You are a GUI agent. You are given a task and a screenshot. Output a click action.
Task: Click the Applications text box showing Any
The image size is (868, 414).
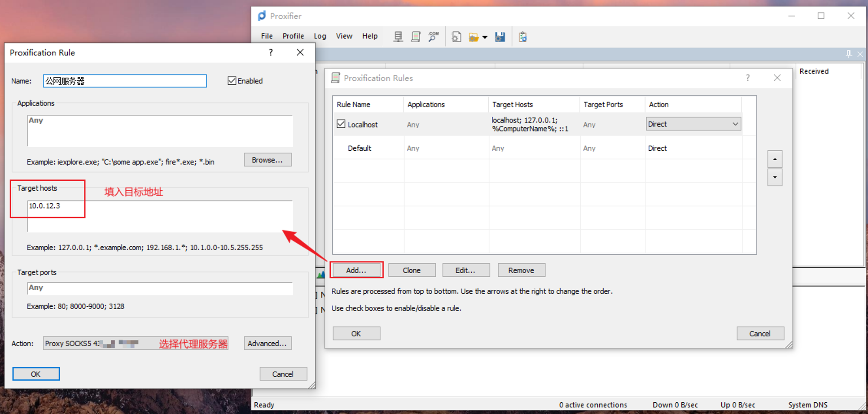(160, 131)
